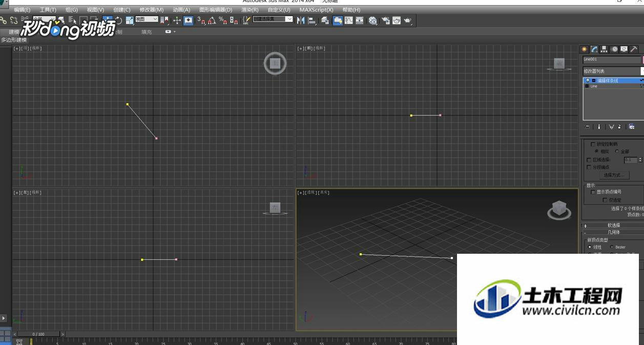Open the 渲染(R) menu
Screen dimensions: 644x345
250,10
